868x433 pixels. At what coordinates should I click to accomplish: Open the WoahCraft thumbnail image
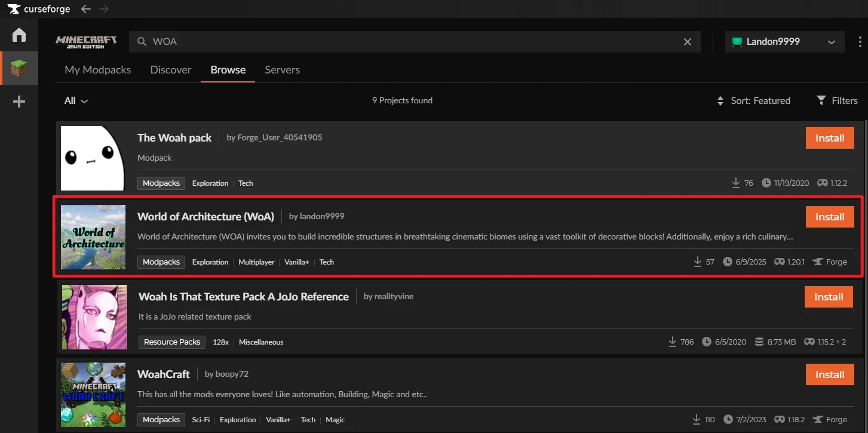click(93, 395)
